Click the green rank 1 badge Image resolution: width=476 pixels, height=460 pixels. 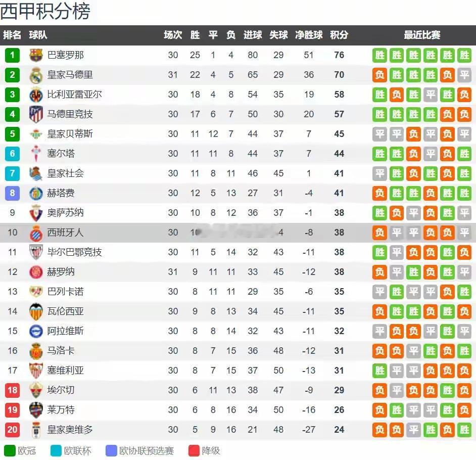[12, 55]
